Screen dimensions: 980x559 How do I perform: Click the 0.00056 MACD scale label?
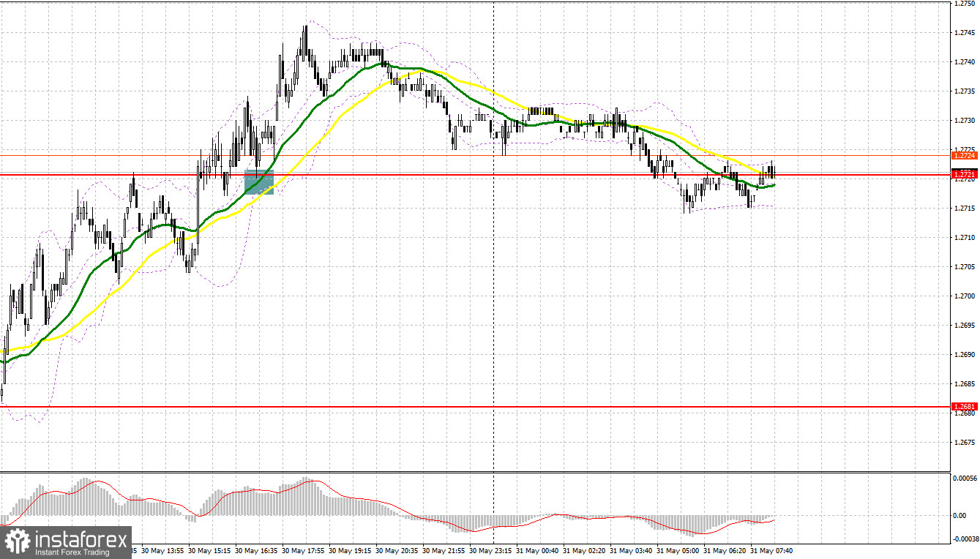pos(965,477)
